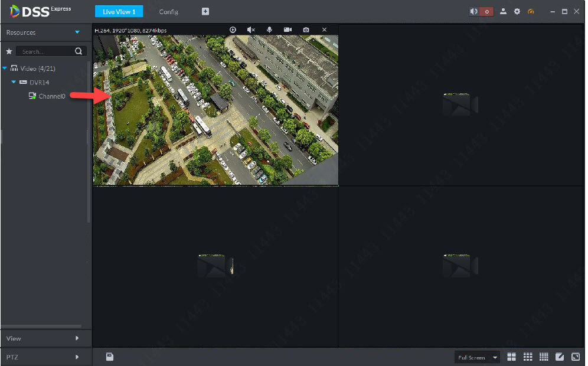Take a snapshot with the camera icon

click(306, 30)
